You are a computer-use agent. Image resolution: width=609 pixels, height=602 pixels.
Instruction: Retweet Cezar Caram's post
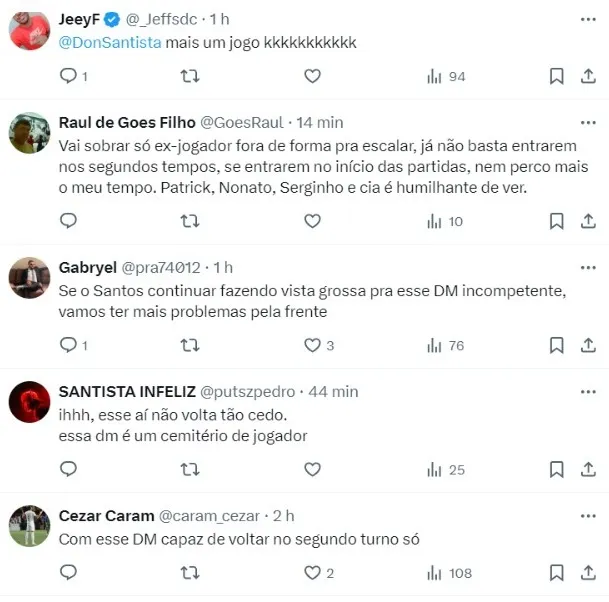[x=190, y=572]
